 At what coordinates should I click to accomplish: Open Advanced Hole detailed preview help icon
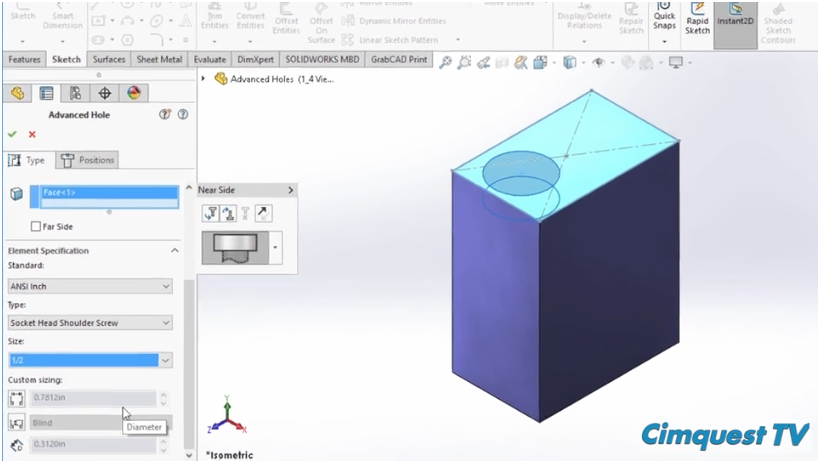click(165, 114)
